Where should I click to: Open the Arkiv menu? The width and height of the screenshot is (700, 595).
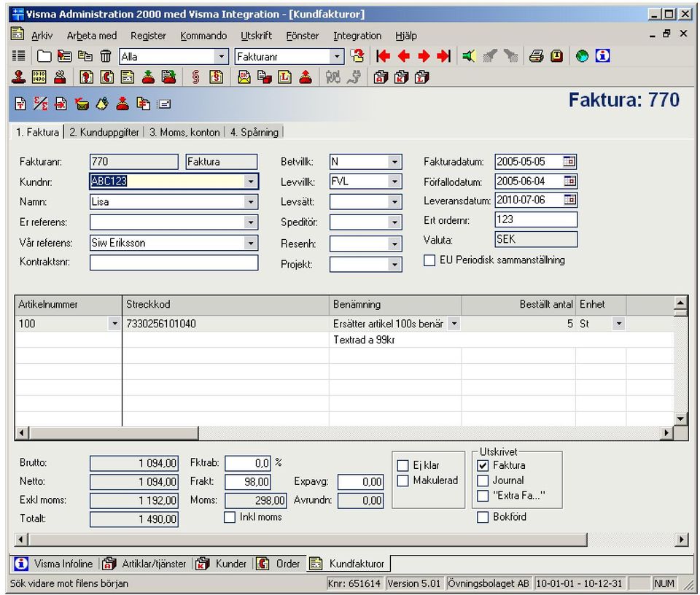42,36
